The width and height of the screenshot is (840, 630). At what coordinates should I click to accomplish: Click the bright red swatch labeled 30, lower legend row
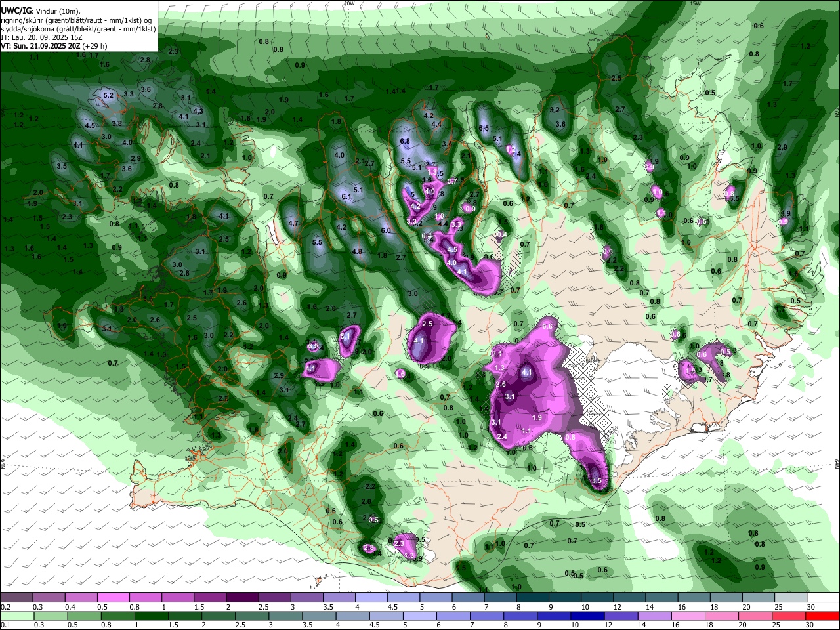tap(823, 616)
